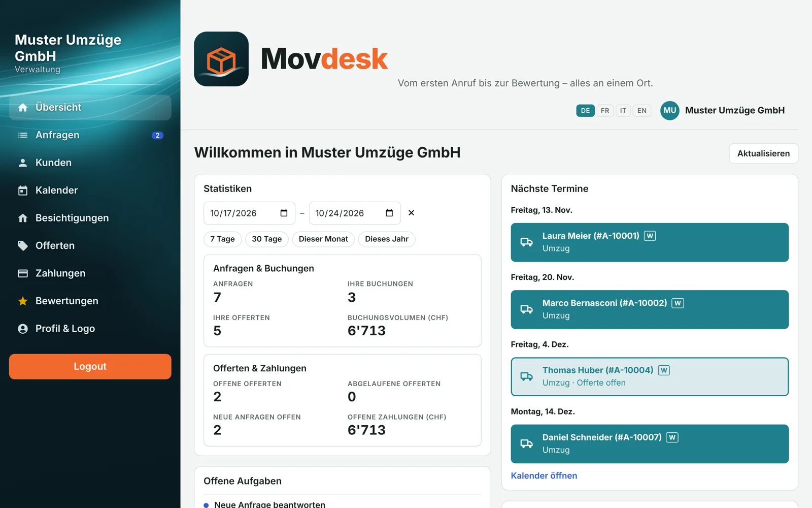Open the Zahlungen page
812x508 pixels.
point(90,273)
